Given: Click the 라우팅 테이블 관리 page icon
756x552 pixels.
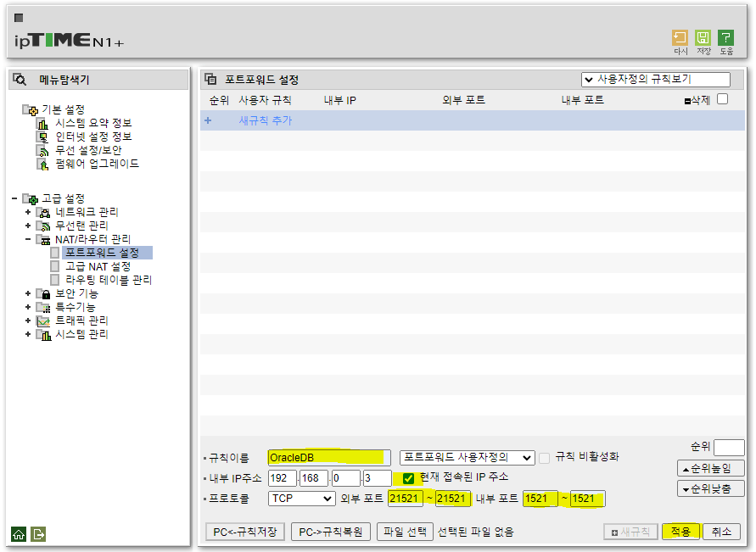Looking at the screenshot, I should 55,280.
